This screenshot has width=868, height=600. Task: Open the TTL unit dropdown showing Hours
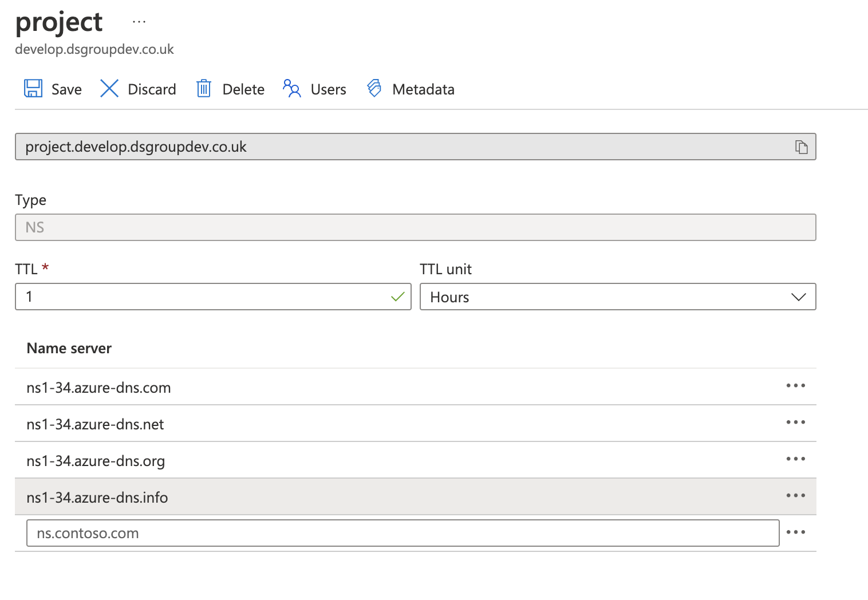(798, 297)
